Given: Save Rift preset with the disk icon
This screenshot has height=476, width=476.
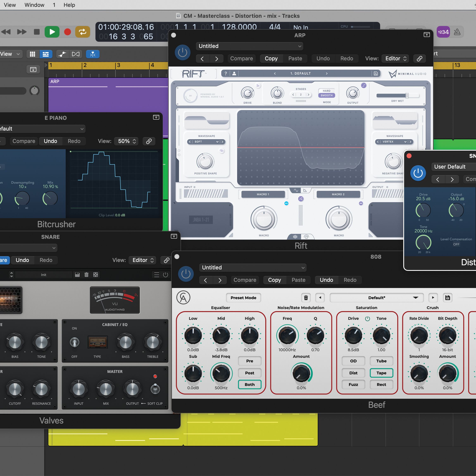Looking at the screenshot, I should 376,73.
